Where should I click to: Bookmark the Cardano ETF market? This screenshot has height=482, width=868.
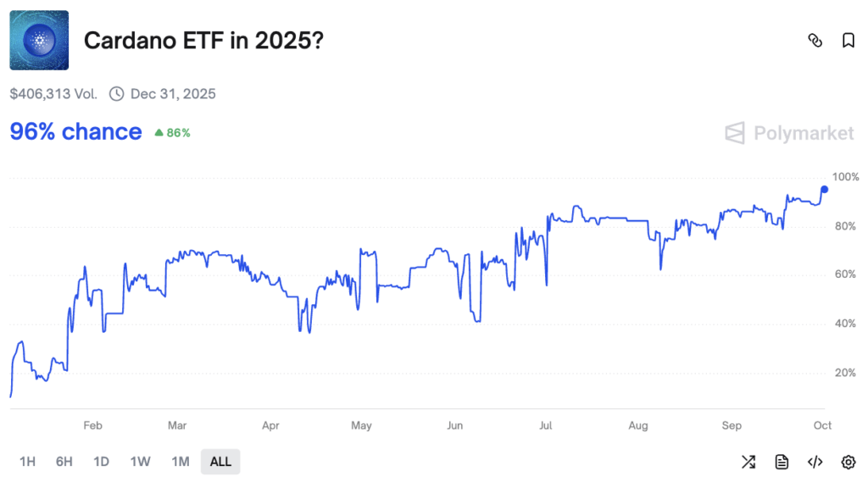point(848,41)
